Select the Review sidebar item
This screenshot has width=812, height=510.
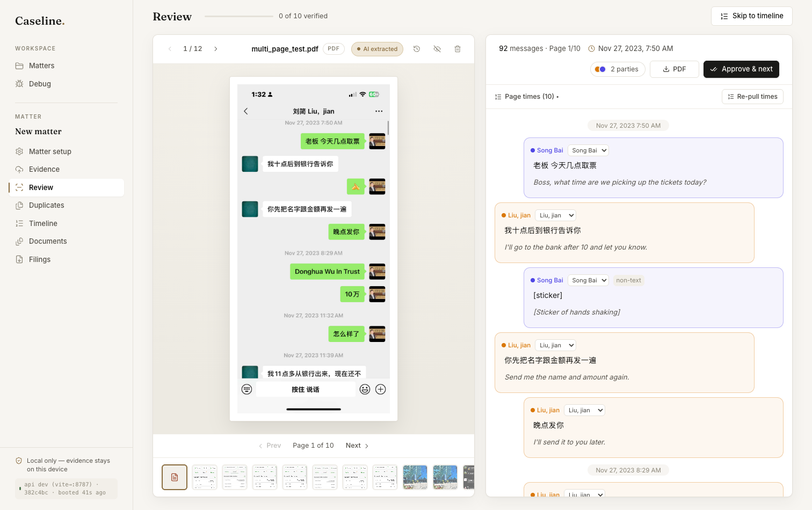click(67, 187)
